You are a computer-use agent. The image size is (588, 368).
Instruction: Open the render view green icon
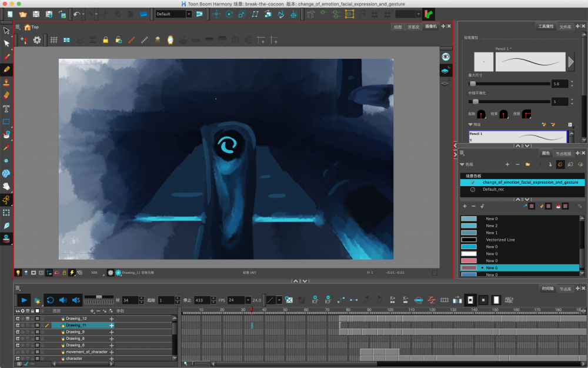pyautogui.click(x=428, y=14)
